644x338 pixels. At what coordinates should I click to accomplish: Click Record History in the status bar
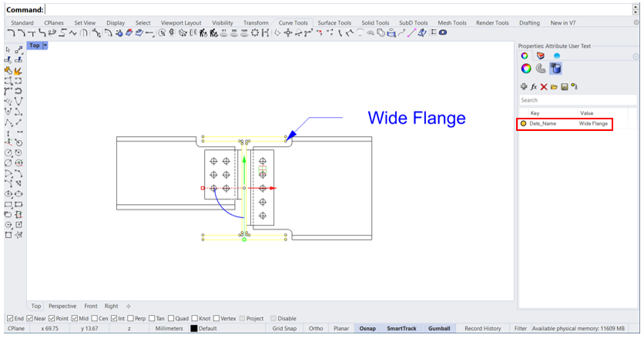pos(482,329)
